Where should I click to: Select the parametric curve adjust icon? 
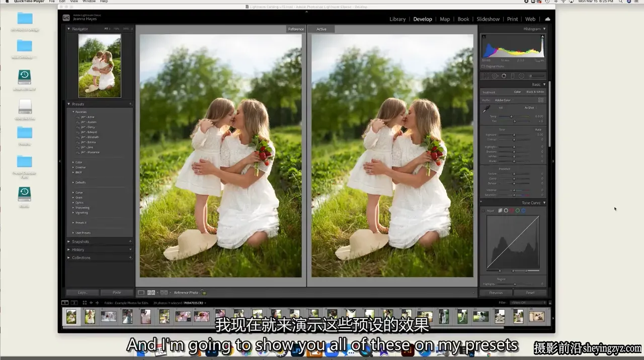click(x=500, y=210)
